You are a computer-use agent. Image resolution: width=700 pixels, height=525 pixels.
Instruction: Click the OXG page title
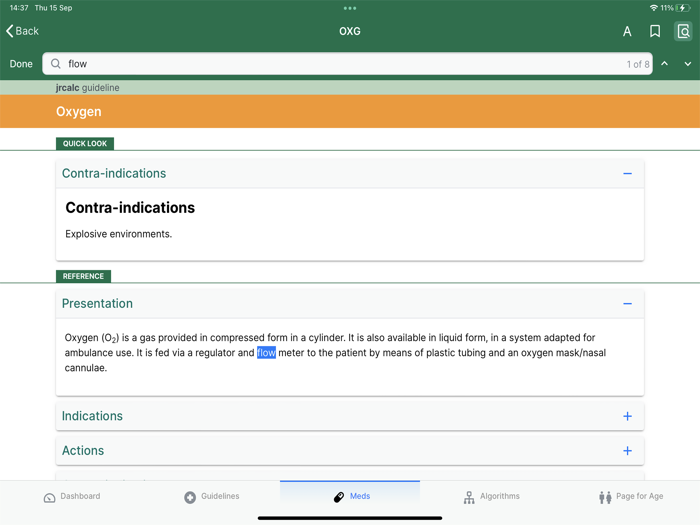350,31
